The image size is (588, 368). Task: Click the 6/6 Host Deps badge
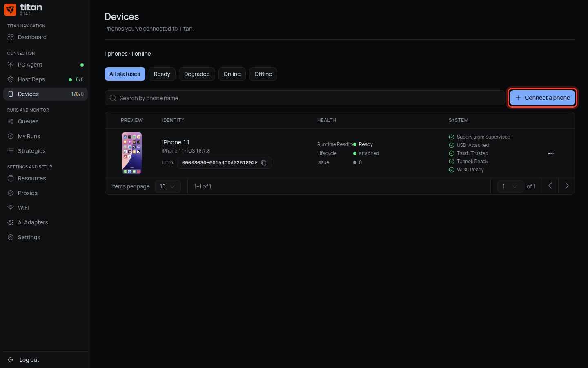click(x=80, y=79)
